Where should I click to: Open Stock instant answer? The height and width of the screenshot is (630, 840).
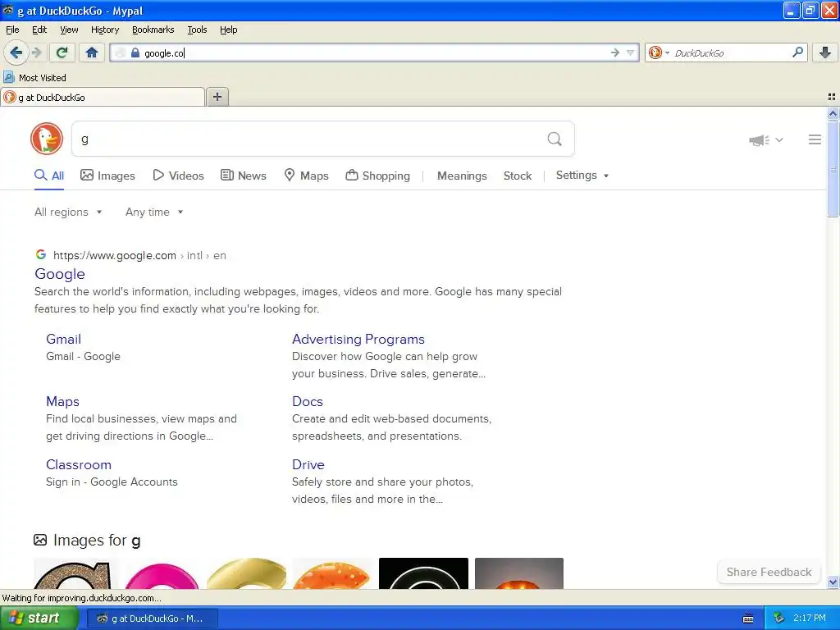click(518, 176)
